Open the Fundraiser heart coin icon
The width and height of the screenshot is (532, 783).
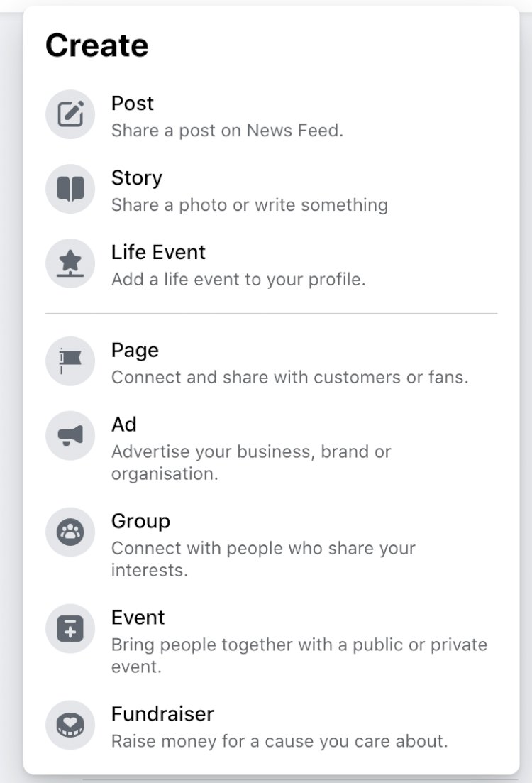(x=70, y=725)
